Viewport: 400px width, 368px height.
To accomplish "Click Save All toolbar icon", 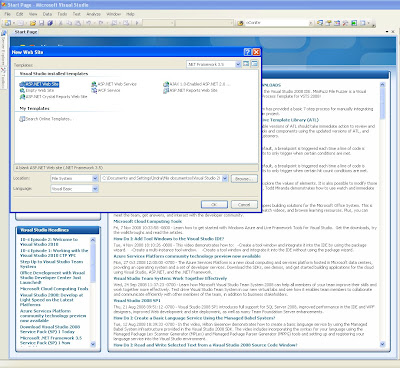I will pos(50,23).
